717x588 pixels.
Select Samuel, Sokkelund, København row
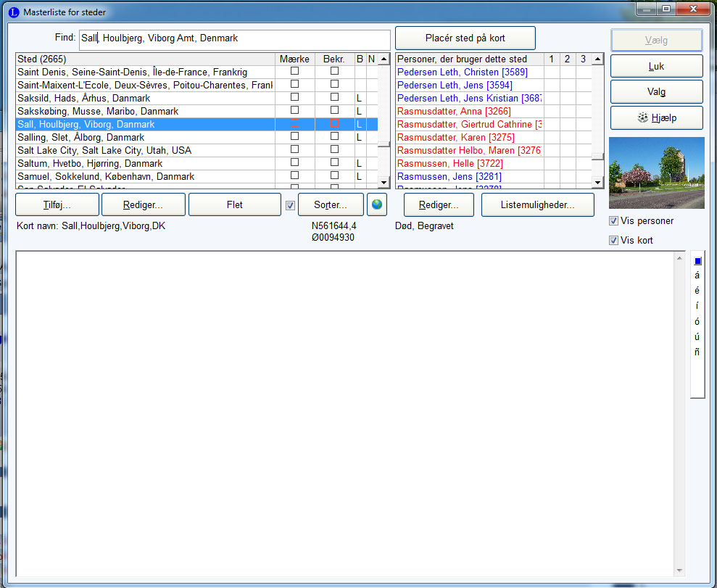[x=146, y=176]
